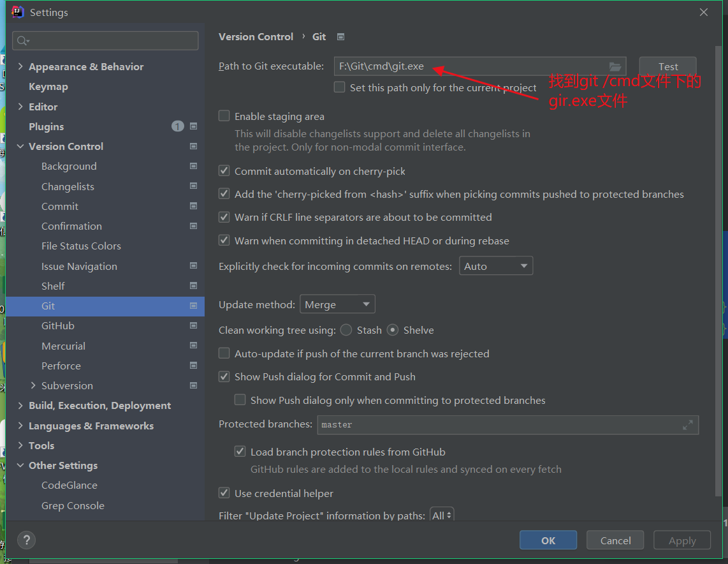This screenshot has width=728, height=564.
Task: Toggle Use credential helper checkbox
Action: (x=224, y=493)
